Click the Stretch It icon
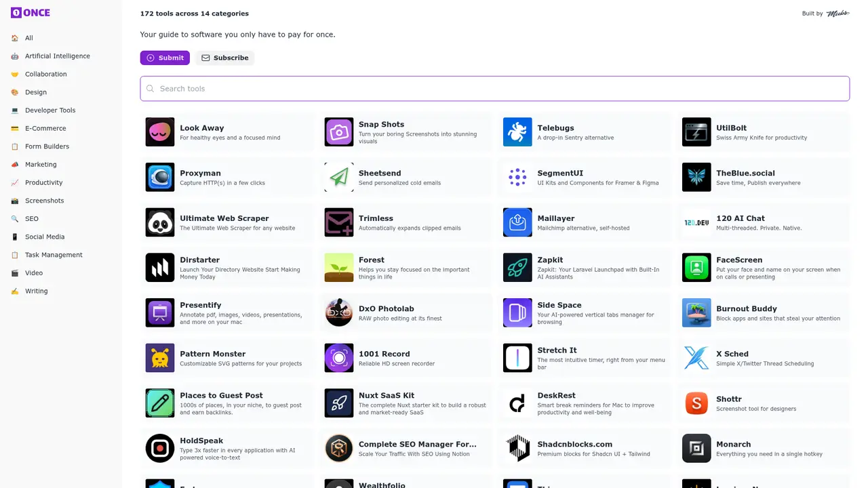The height and width of the screenshot is (488, 868). tap(517, 358)
